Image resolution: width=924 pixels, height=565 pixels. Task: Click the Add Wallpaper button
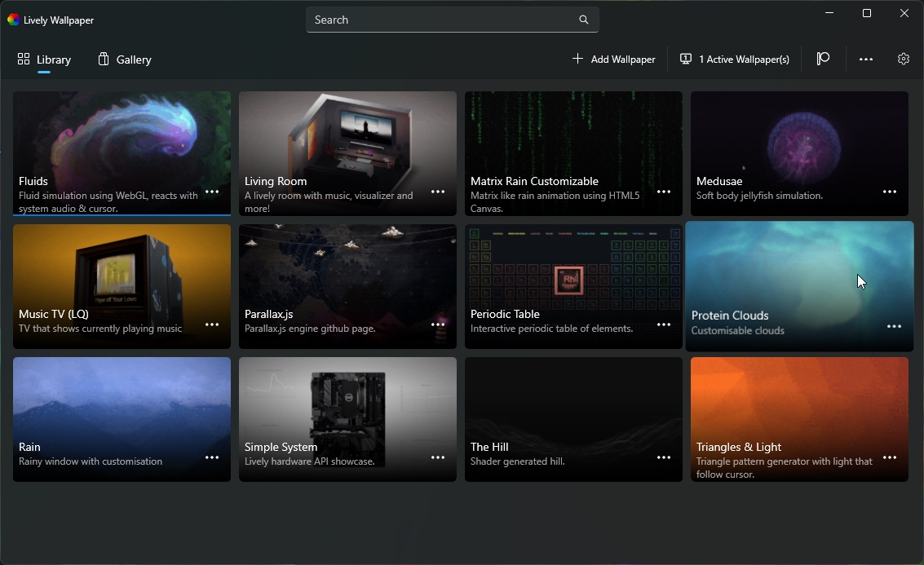pyautogui.click(x=613, y=59)
